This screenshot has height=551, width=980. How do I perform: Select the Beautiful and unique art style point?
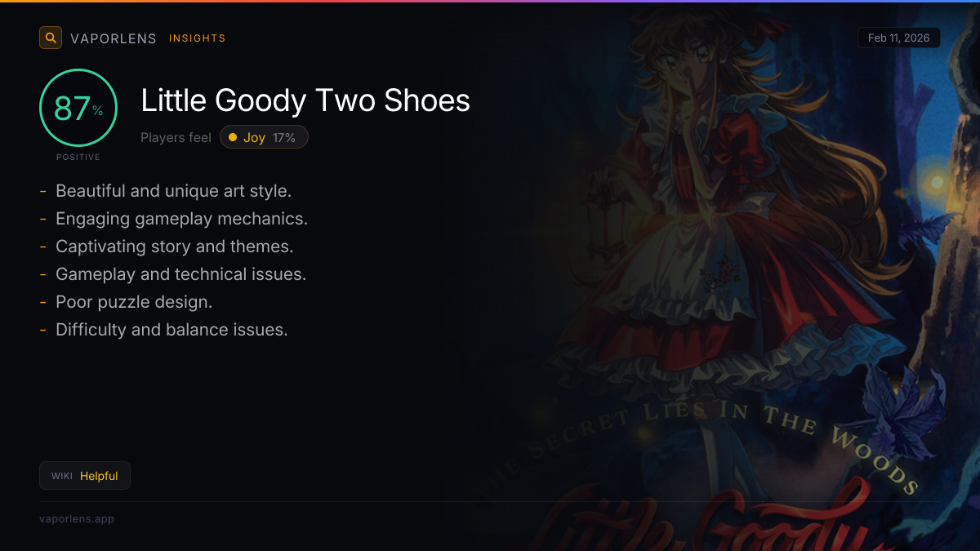[x=173, y=191]
